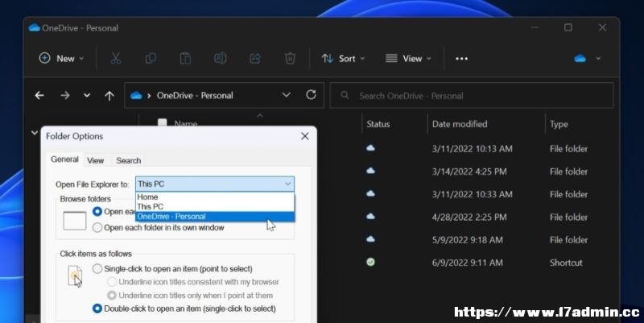Image resolution: width=644 pixels, height=323 pixels.
Task: Click cloud status icon for 3/11/2022 10:13 AM row
Action: coord(370,148)
